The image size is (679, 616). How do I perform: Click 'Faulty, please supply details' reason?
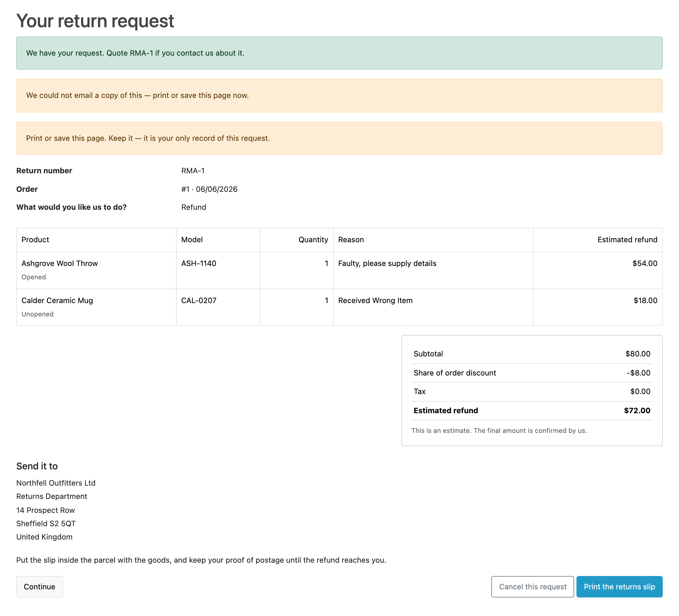tap(387, 263)
